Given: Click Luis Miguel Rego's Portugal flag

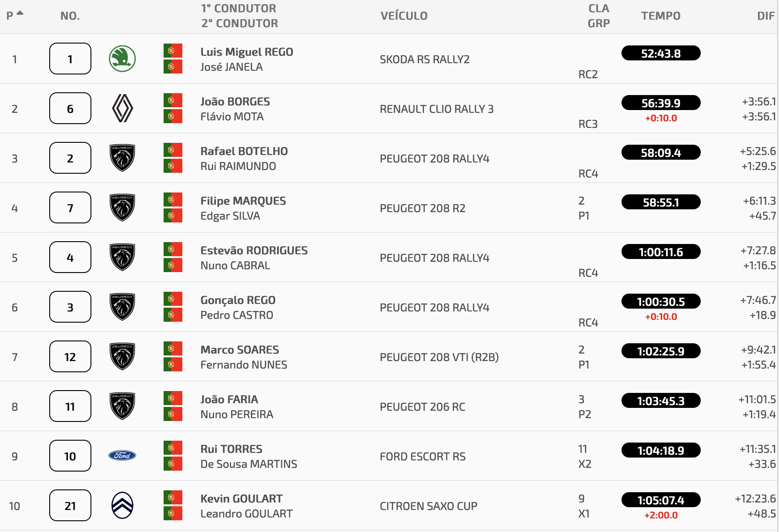Looking at the screenshot, I should 173,51.
